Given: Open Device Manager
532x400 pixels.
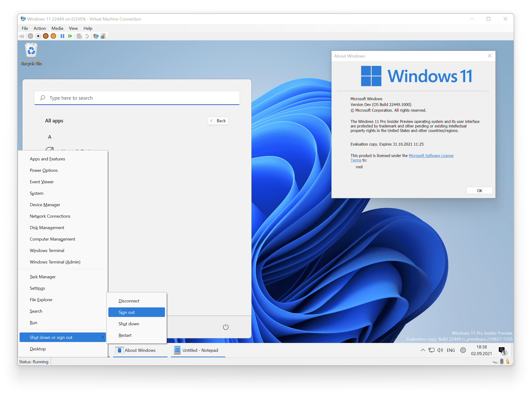Looking at the screenshot, I should [x=63, y=205].
